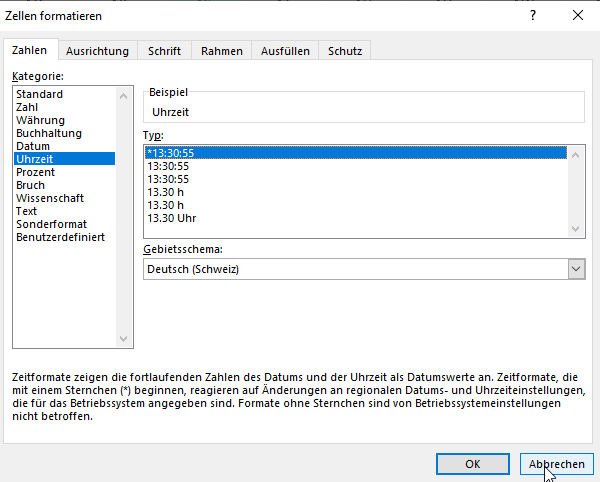Confirm with the OK button
The width and height of the screenshot is (600, 482).
pos(473,464)
